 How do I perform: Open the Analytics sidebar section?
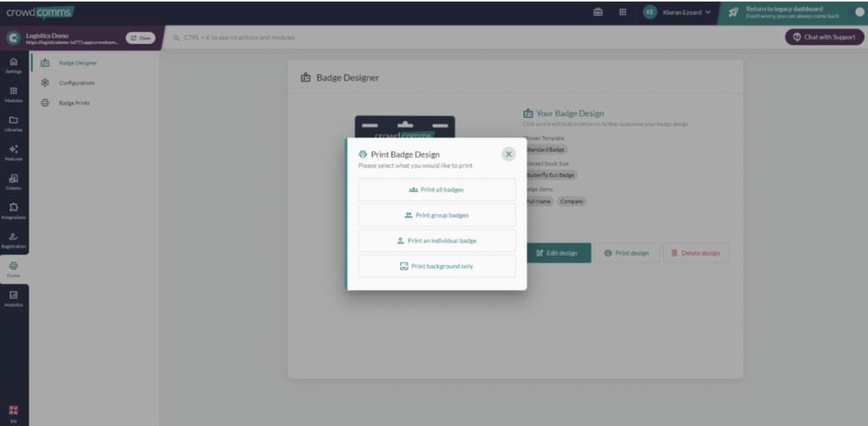[14, 298]
